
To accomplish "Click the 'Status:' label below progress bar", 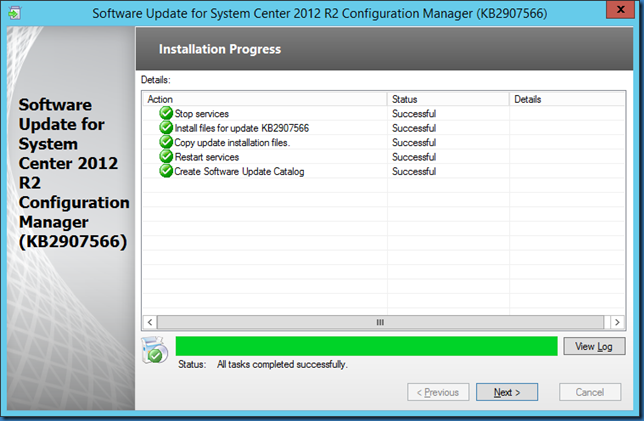I will click(x=192, y=364).
